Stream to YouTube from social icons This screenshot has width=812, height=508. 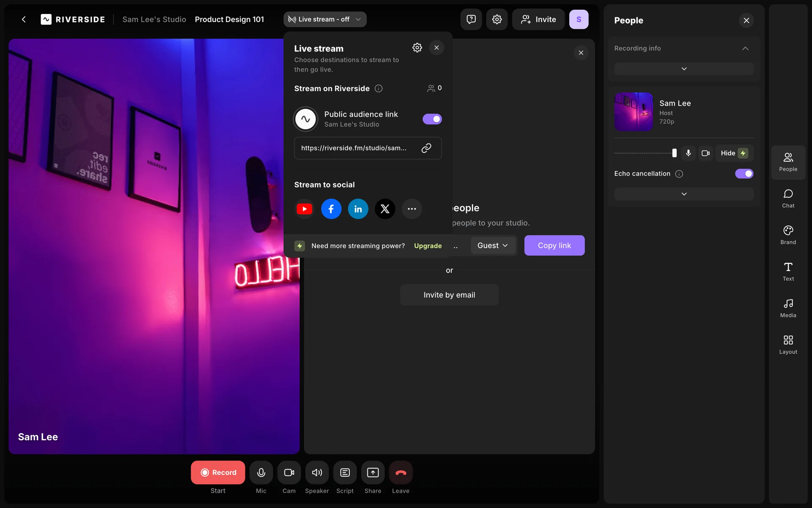tap(304, 209)
